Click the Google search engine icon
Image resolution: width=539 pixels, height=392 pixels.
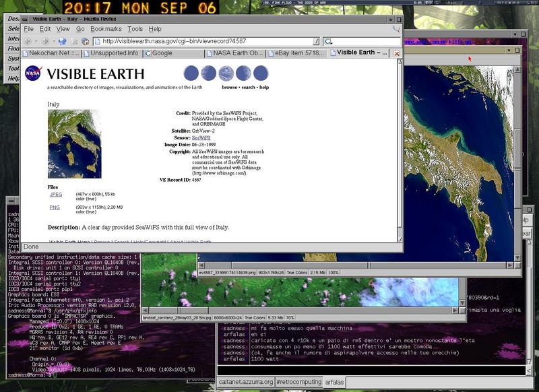pyautogui.click(x=328, y=42)
